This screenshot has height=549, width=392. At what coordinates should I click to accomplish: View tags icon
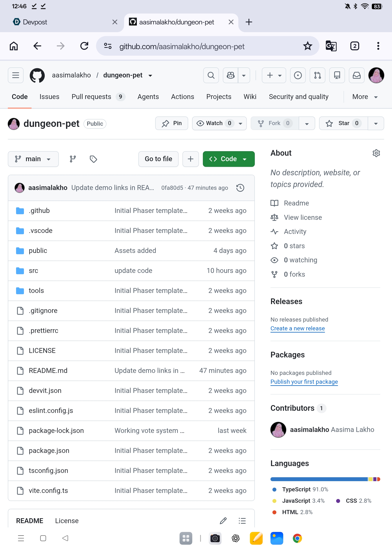(93, 159)
